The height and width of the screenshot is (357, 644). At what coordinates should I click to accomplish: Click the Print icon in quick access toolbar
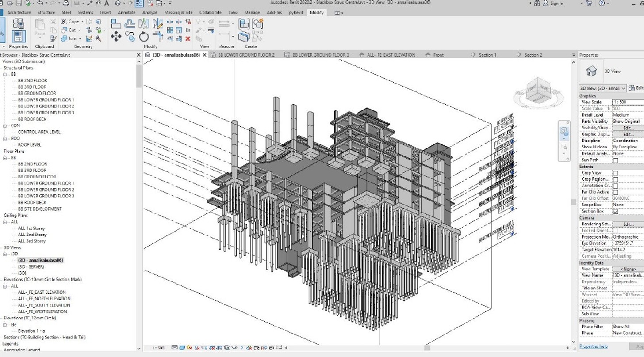[x=65, y=4]
